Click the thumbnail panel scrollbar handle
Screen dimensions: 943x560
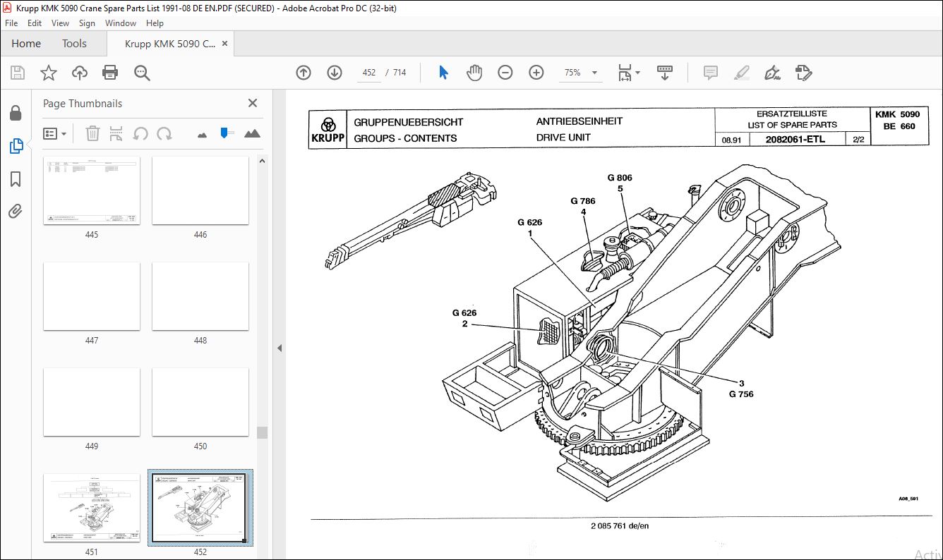(x=262, y=432)
